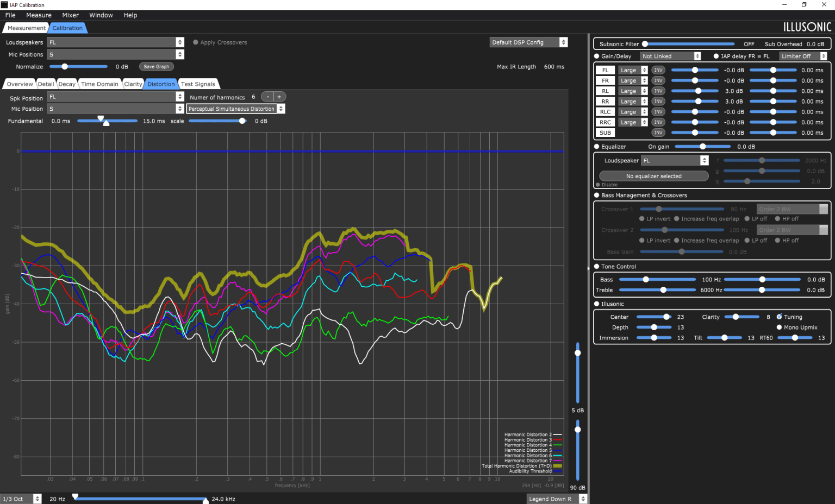Invert polarity of the SUB channel

click(658, 133)
